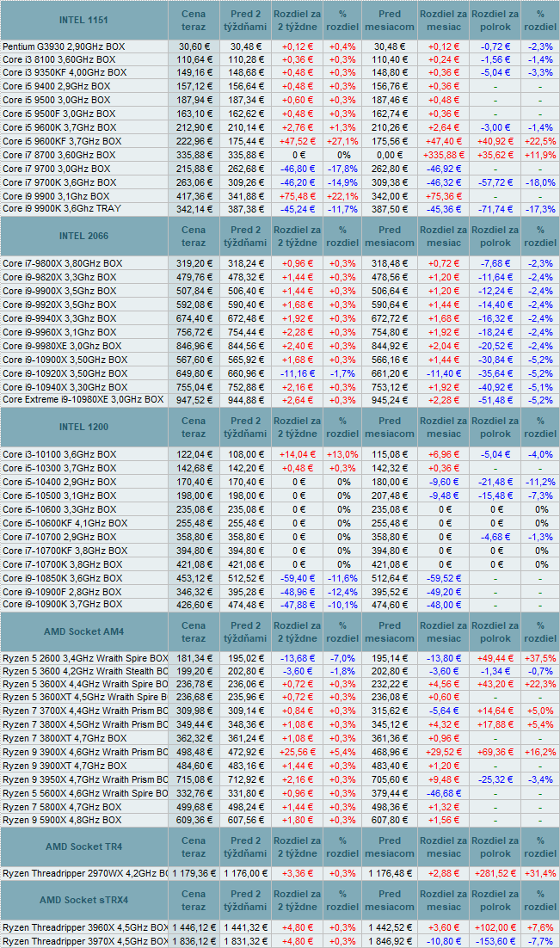Click the +335,88 € monthly difference for i7 8700
The image size is (560, 948).
click(443, 156)
